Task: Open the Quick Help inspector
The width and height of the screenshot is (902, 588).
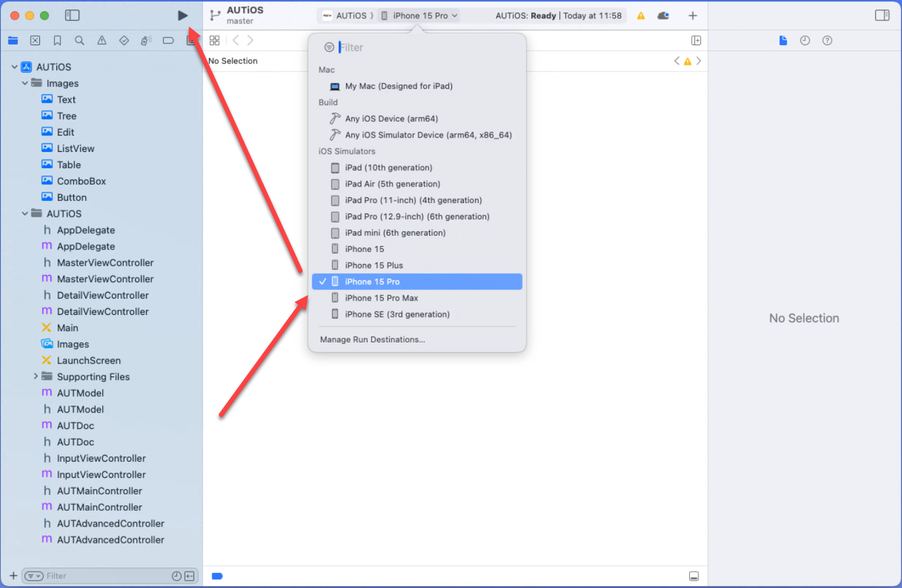Action: 827,41
